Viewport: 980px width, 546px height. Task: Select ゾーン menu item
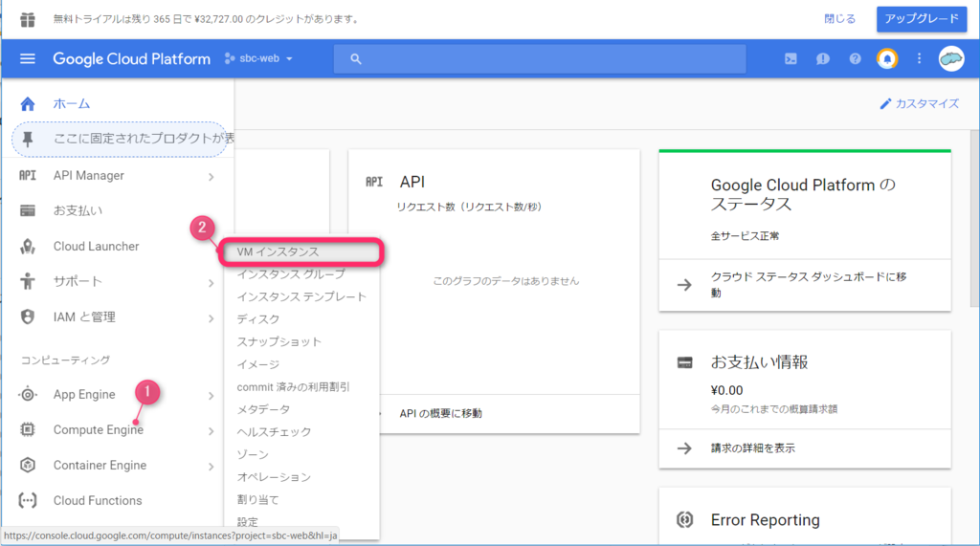[x=301, y=454]
